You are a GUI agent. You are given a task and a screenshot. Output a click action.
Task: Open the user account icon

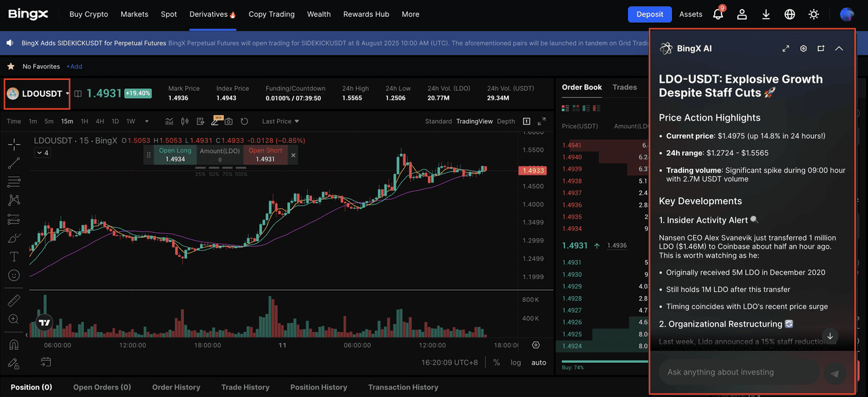coord(742,14)
